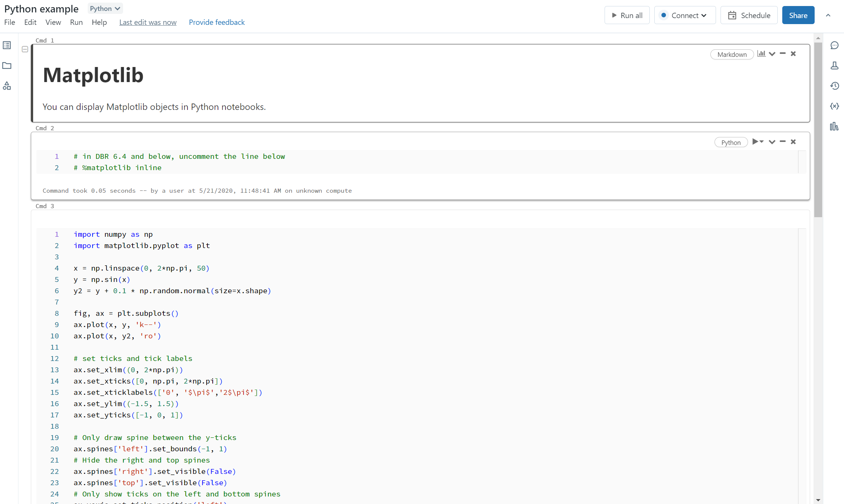Minimize the Cmd 1 Markdown cell

[783, 53]
